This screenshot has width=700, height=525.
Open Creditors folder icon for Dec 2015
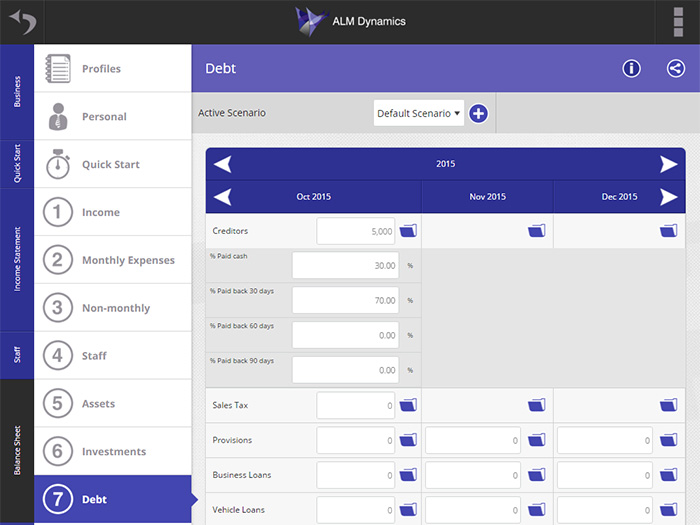pyautogui.click(x=668, y=231)
